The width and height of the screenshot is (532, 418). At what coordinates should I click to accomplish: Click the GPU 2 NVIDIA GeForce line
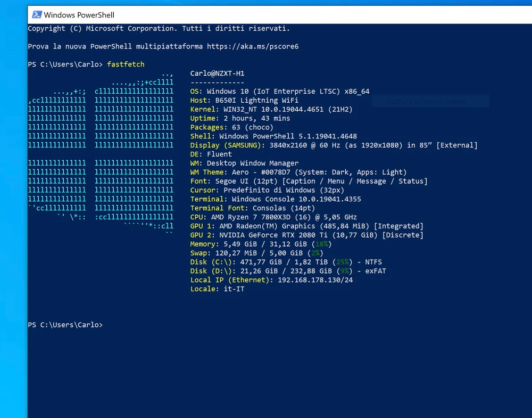306,235
